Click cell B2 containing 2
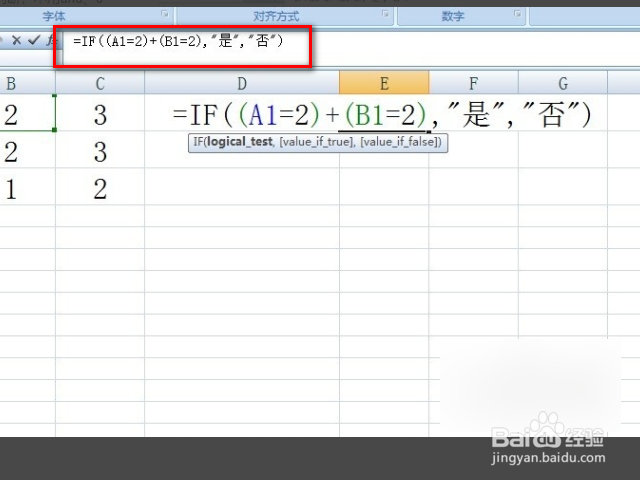The image size is (640, 480). 27,150
